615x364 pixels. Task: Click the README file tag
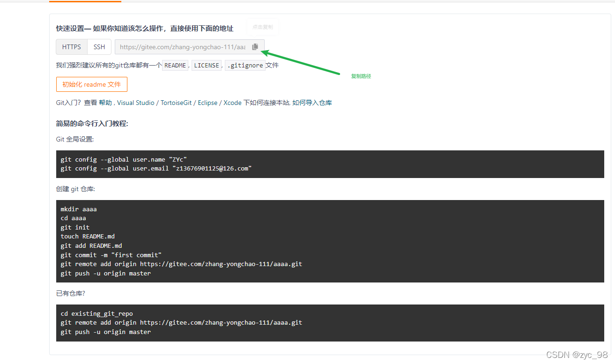pos(175,66)
